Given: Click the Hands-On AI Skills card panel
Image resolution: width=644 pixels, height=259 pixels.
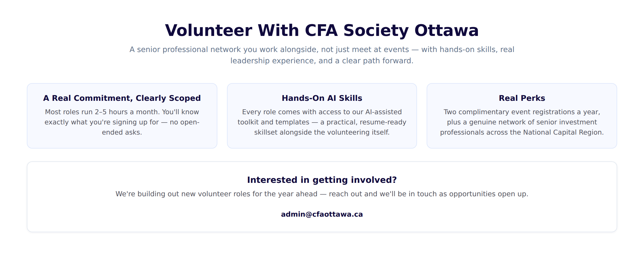Looking at the screenshot, I should coord(322,116).
